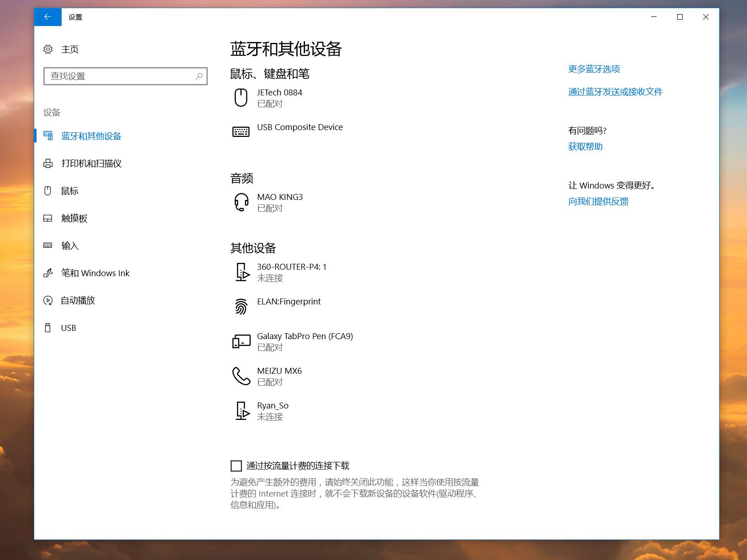747x560 pixels.
Task: Select the JETech 0884 mouse icon
Action: [242, 98]
